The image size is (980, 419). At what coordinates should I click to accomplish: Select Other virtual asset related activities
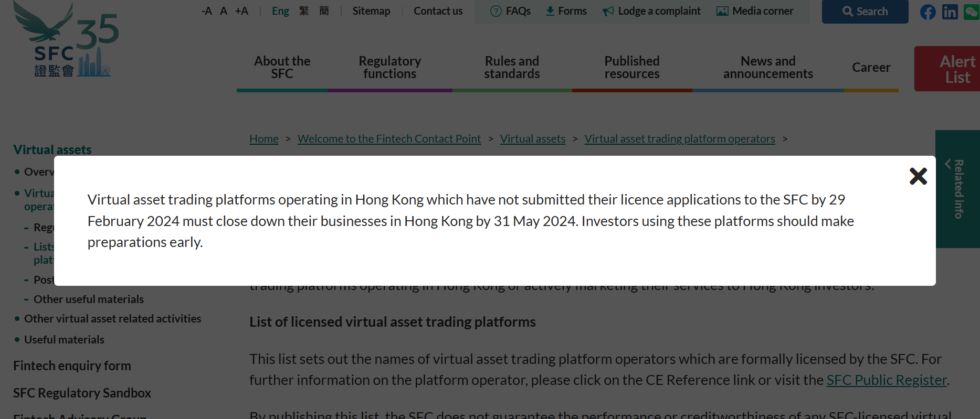[x=112, y=319]
